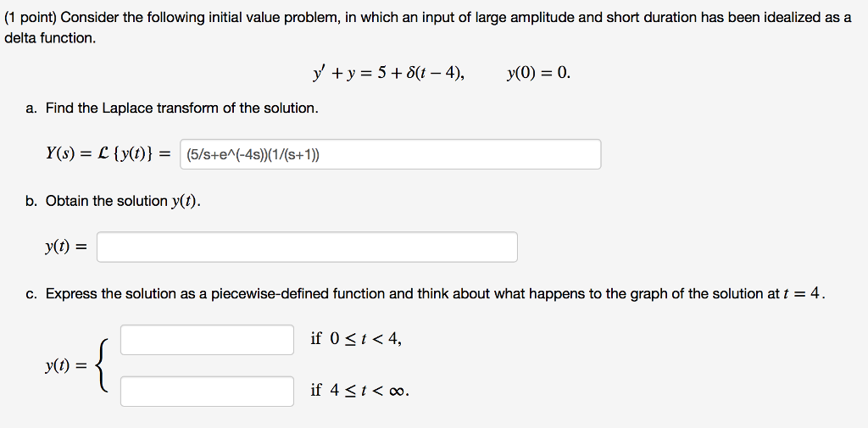This screenshot has height=428, width=868.
Task: Click the initial condition y(0) = 0
Action: point(538,73)
